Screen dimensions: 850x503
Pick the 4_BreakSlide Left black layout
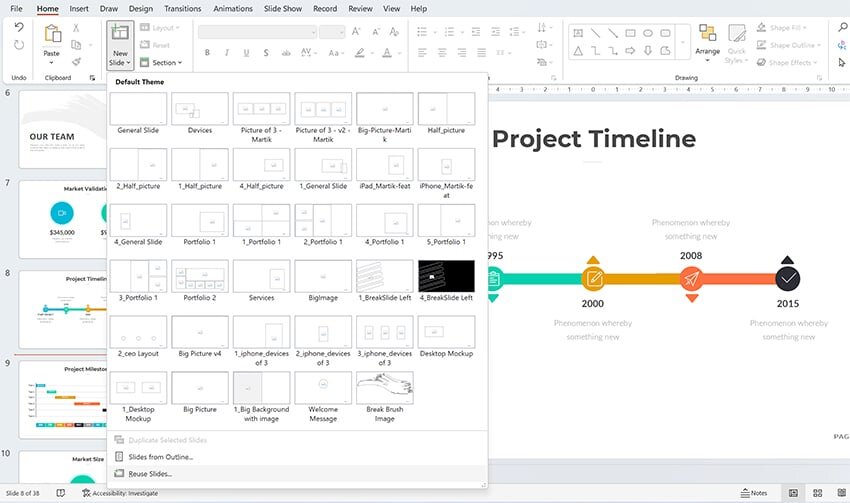point(445,276)
